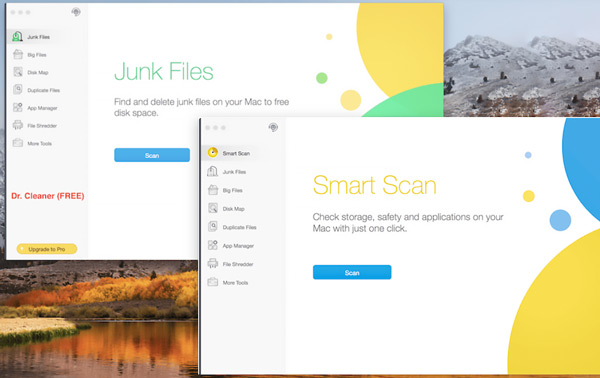Click the top logo icon in the free window sidebar
Viewport: 600px width, 378px height.
point(76,12)
